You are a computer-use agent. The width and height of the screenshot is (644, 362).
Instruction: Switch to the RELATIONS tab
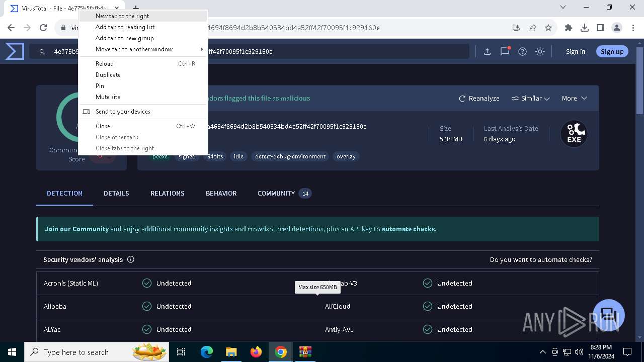tap(168, 193)
